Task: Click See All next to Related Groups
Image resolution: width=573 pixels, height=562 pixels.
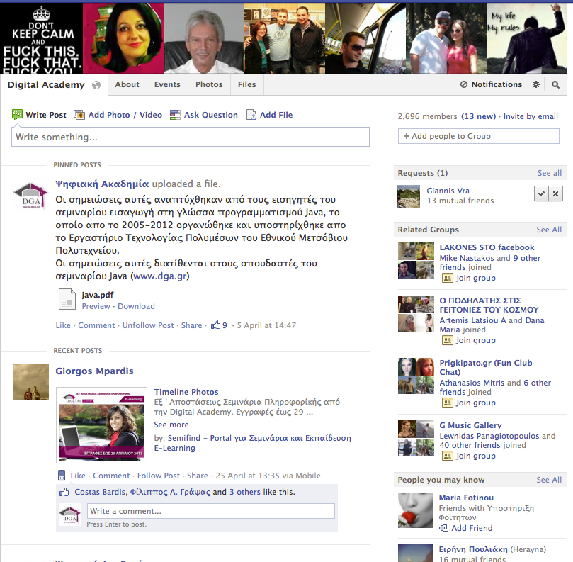Action: click(x=549, y=229)
